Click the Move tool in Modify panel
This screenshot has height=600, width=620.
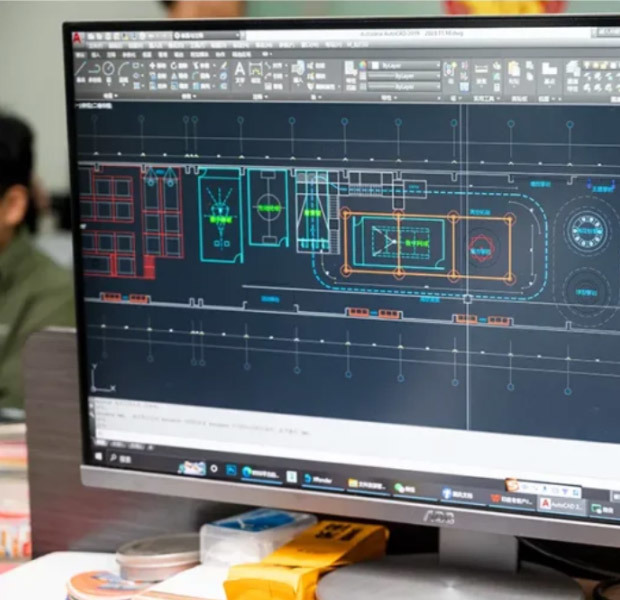pos(157,66)
